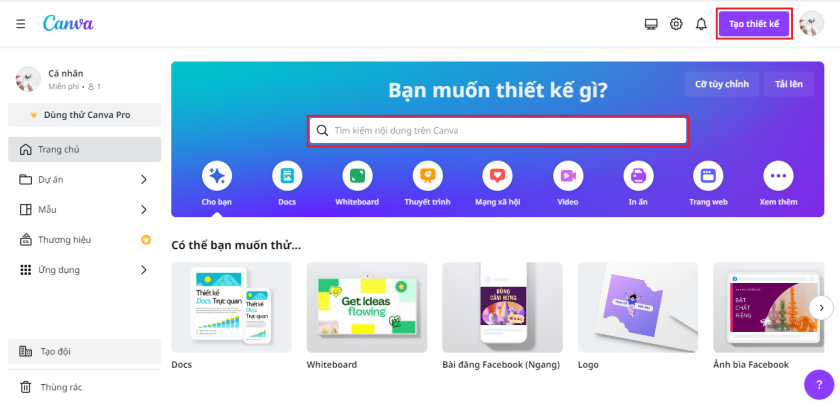Expand the Mẫu templates chevron
Screen dimensions: 840x406
144,209
